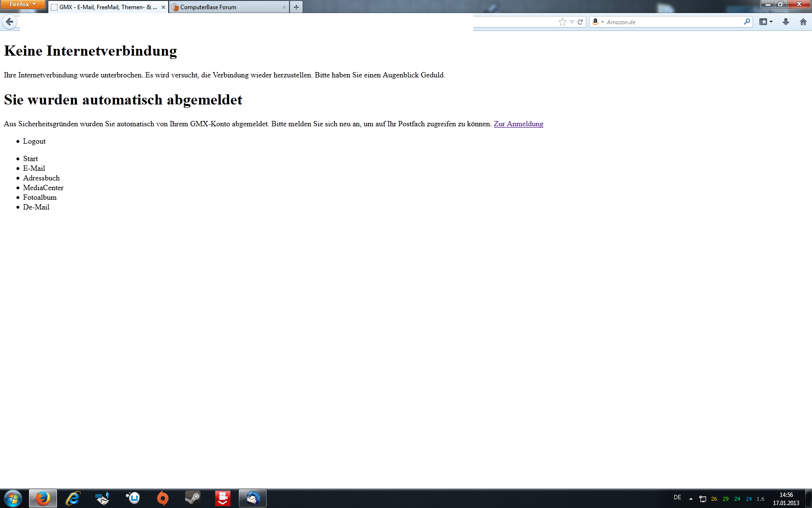Launch Origin from the taskbar
This screenshot has height=508, width=812.
(163, 498)
